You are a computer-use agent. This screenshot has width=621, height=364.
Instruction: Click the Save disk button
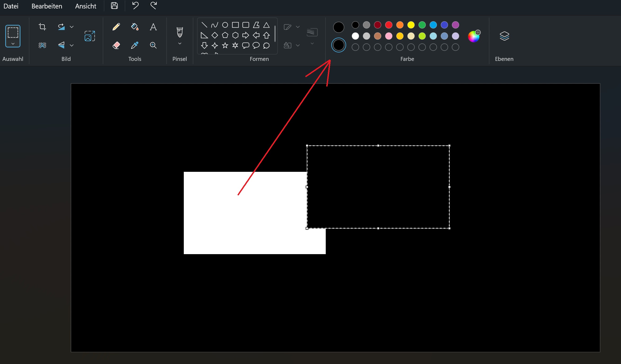114,6
